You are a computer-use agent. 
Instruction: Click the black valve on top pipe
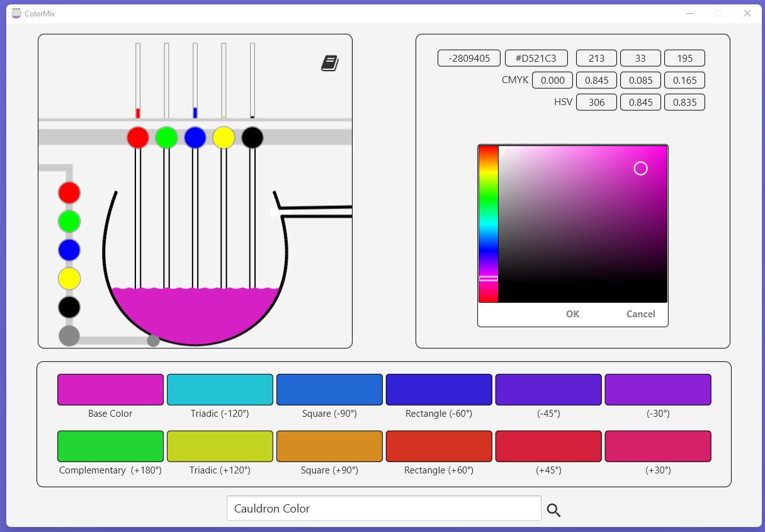[252, 137]
